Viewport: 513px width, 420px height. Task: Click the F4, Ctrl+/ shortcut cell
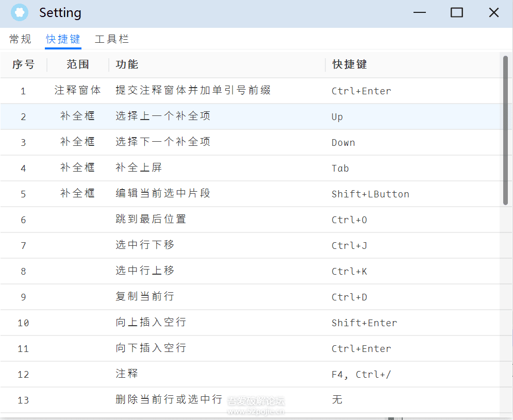click(x=361, y=375)
